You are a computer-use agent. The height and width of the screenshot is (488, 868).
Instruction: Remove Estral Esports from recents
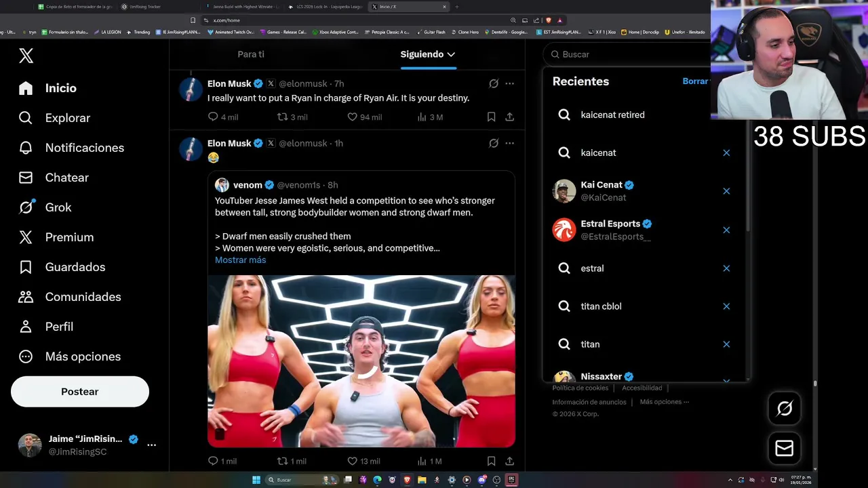726,230
